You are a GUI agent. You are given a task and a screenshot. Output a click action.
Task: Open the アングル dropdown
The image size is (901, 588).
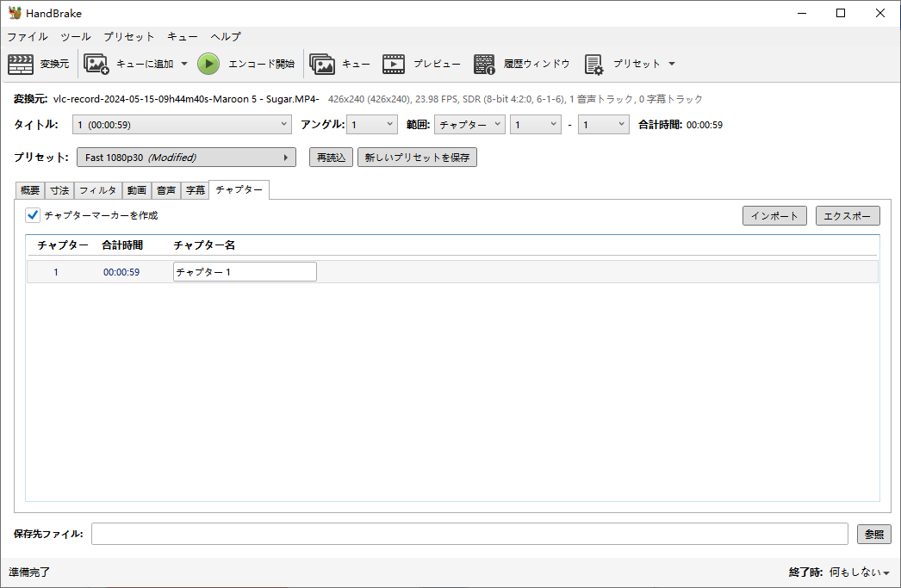tap(372, 125)
